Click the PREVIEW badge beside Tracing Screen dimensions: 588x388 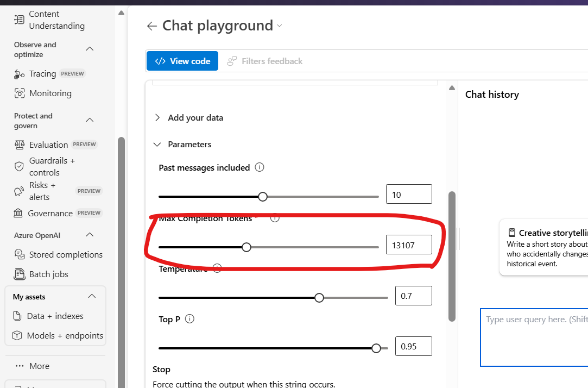click(x=72, y=73)
